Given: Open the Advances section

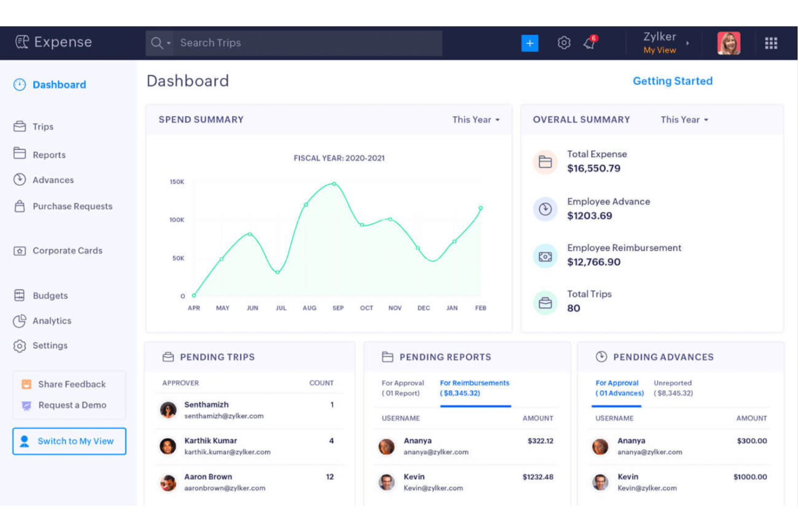Looking at the screenshot, I should coord(53,180).
